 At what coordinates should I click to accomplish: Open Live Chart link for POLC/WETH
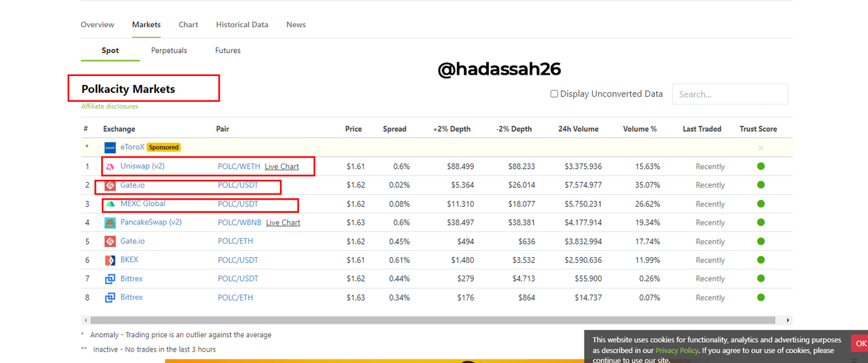tap(282, 166)
